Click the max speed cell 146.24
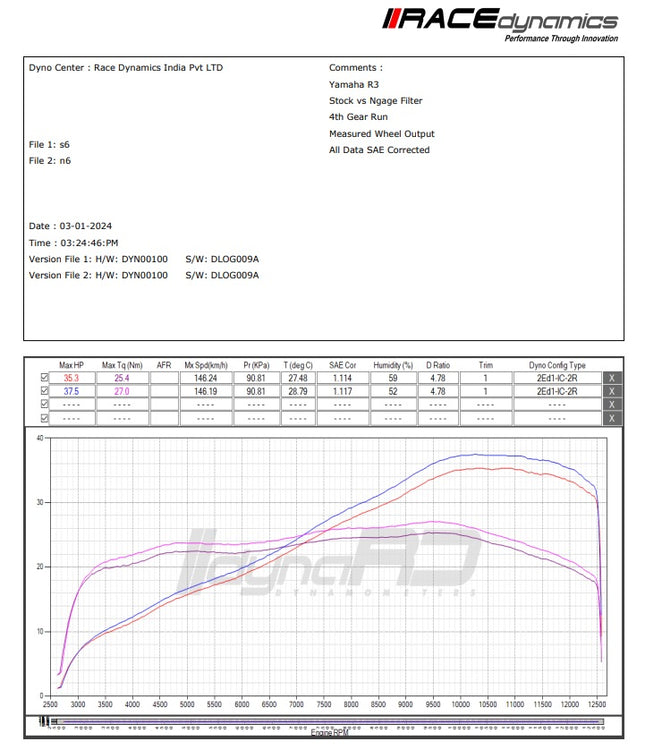645x750 pixels. click(x=206, y=378)
